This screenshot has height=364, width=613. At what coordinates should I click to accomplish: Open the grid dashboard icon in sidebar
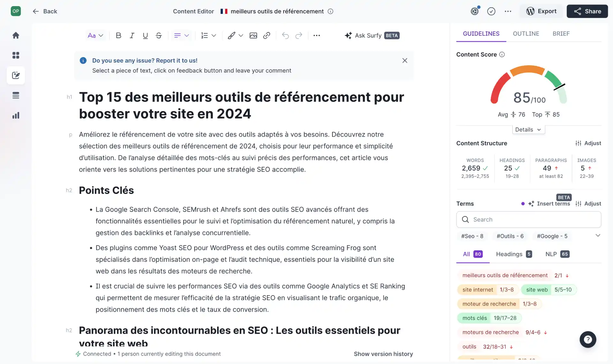16,55
